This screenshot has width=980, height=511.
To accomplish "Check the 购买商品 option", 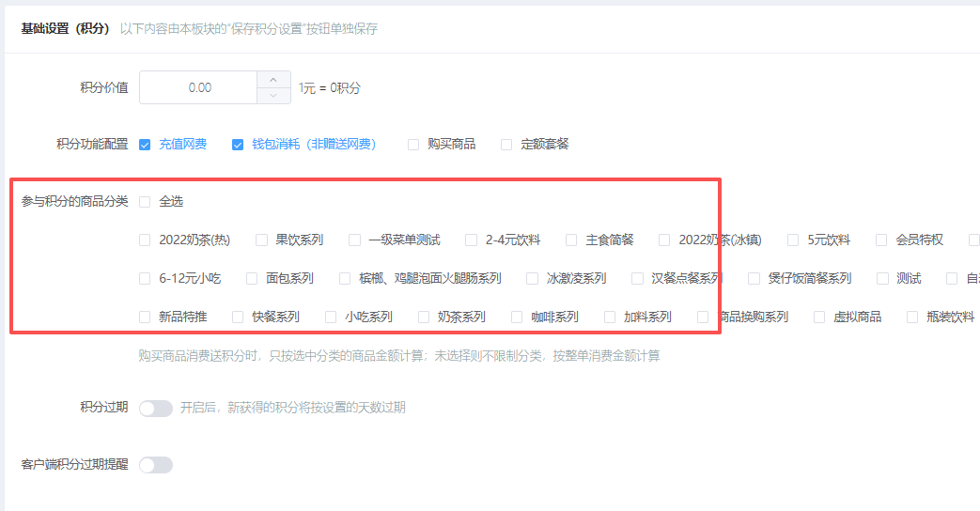I will [413, 145].
